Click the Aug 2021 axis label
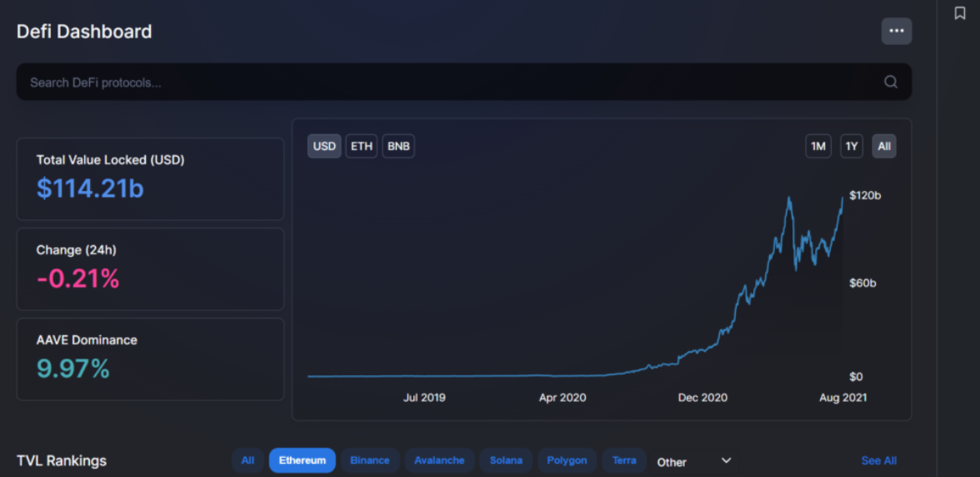 point(843,398)
